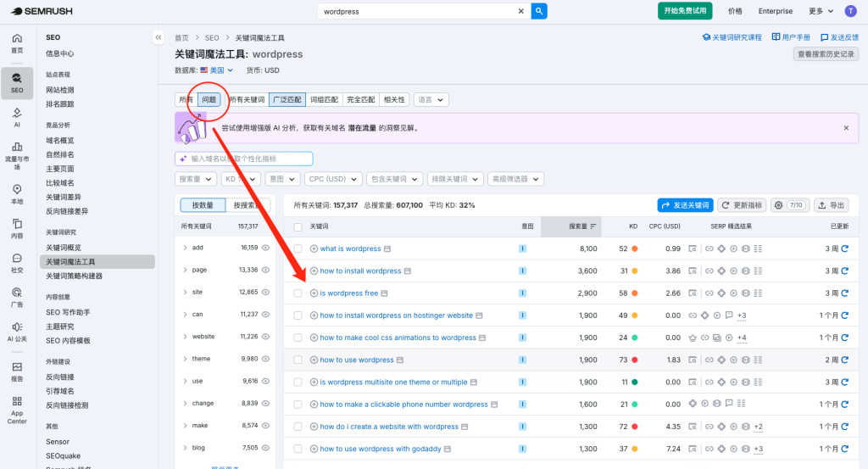Open the 高级筛选器 advanced filters dropdown
Image resolution: width=868 pixels, height=469 pixels.
(516, 179)
